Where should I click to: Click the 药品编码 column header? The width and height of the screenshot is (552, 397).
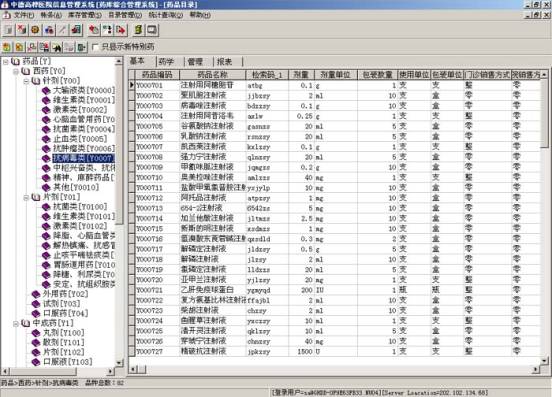[x=157, y=75]
